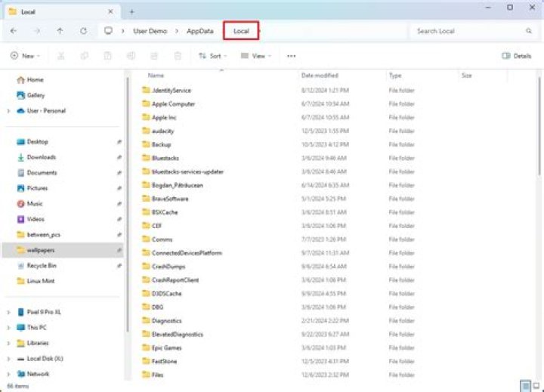
Task: Click the chevron after the PC icon
Action: [x=123, y=31]
